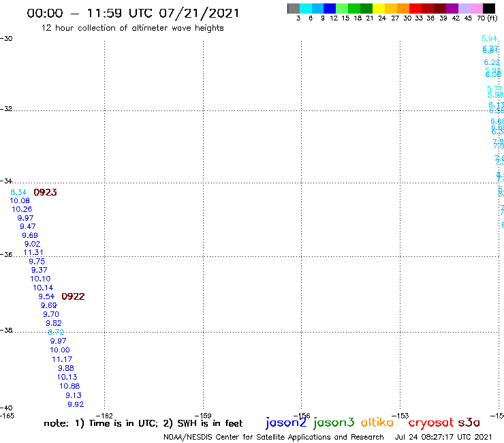Click the -162 longitude axis label

click(104, 416)
